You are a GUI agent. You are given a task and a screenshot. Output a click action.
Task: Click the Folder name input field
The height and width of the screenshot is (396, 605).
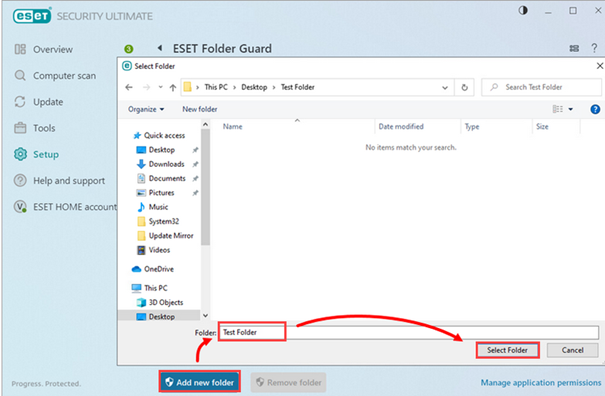[x=409, y=332]
